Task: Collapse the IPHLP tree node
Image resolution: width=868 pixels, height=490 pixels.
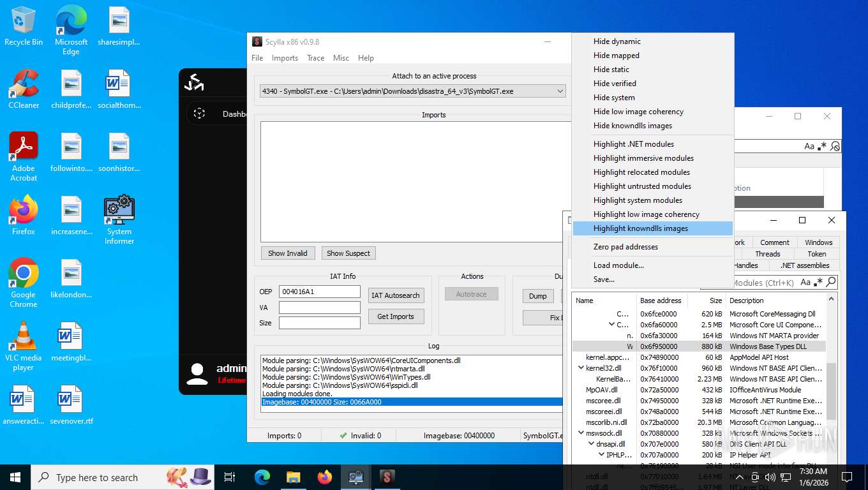Action: point(601,455)
